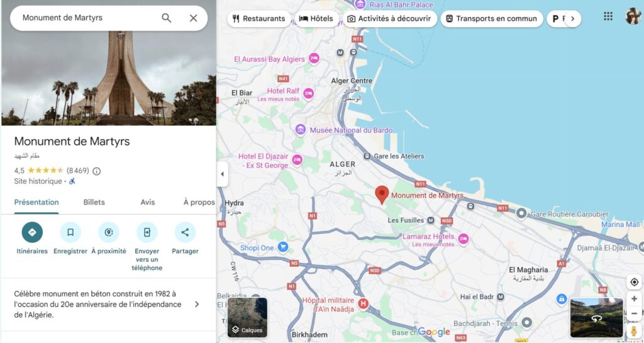Click the Haï el Badr metro icon
Screen dimensions: 644x343
(x=500, y=297)
